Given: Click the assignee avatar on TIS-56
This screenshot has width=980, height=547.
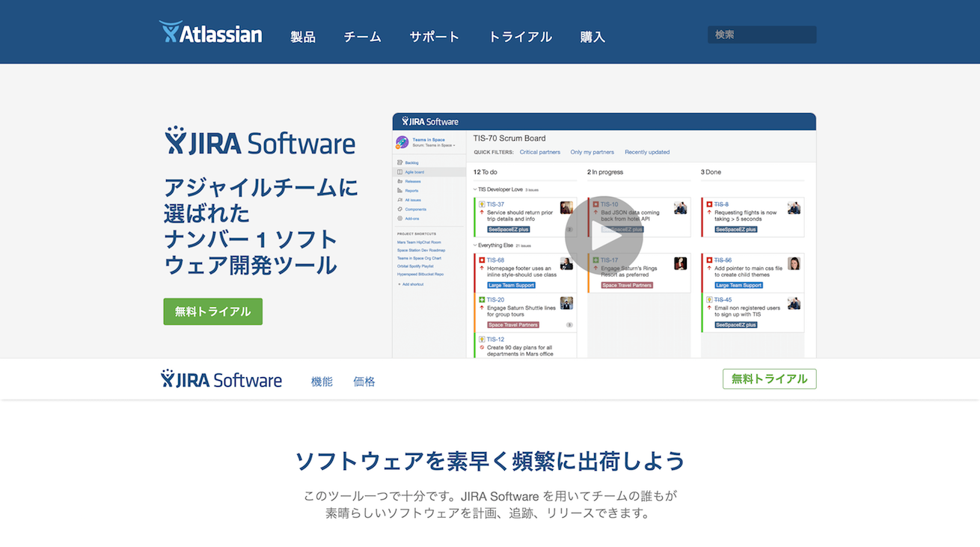Looking at the screenshot, I should [794, 263].
